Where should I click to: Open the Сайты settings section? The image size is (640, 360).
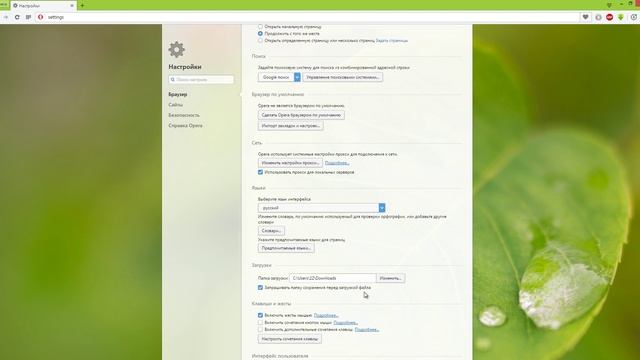176,105
